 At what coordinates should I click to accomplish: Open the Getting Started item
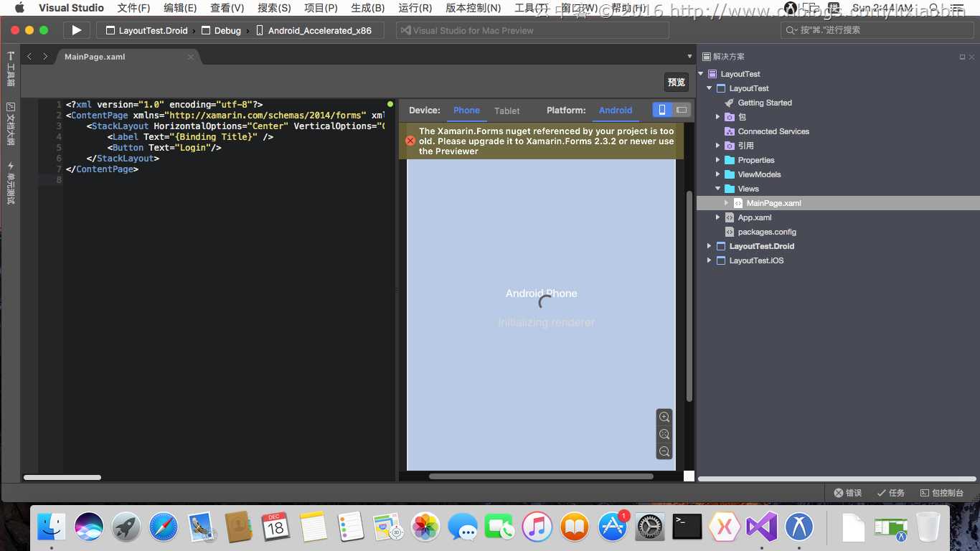(765, 103)
